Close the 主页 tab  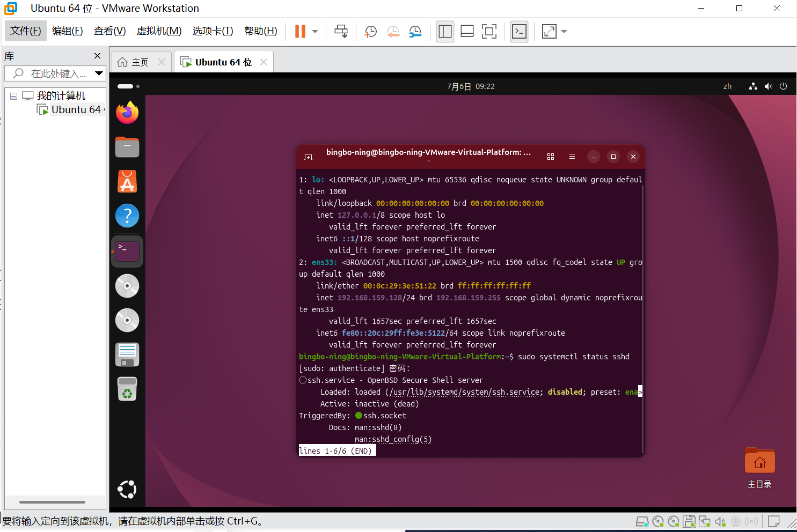click(162, 62)
